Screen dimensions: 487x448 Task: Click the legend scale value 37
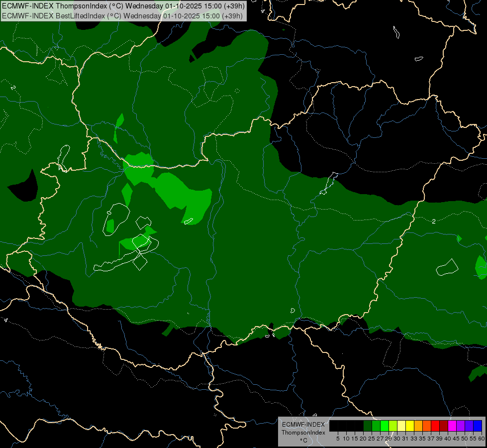pos(431,439)
